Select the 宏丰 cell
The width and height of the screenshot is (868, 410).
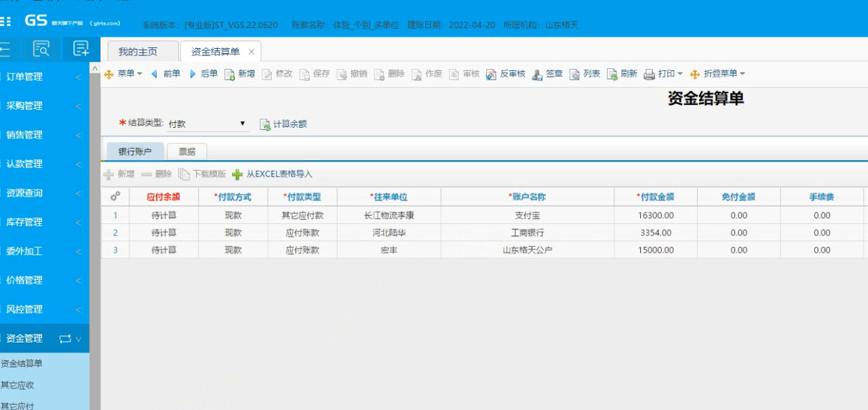389,250
